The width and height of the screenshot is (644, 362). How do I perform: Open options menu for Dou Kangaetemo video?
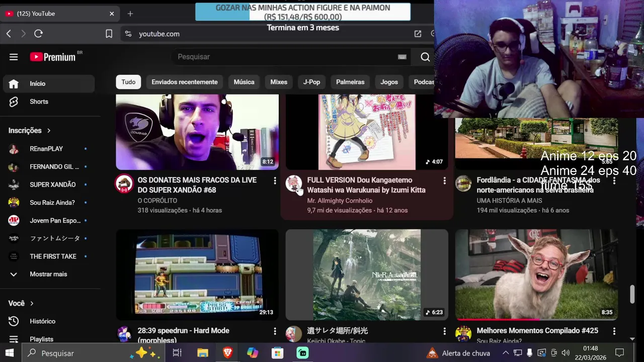[x=444, y=180]
